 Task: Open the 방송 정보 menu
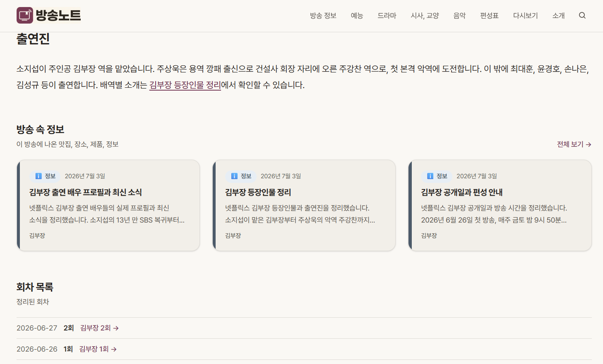pyautogui.click(x=323, y=16)
